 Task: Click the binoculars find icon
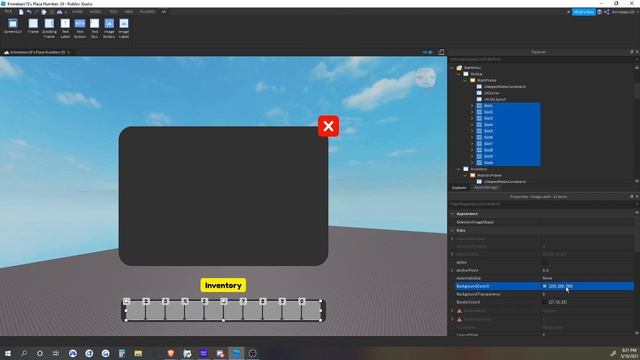(x=60, y=12)
